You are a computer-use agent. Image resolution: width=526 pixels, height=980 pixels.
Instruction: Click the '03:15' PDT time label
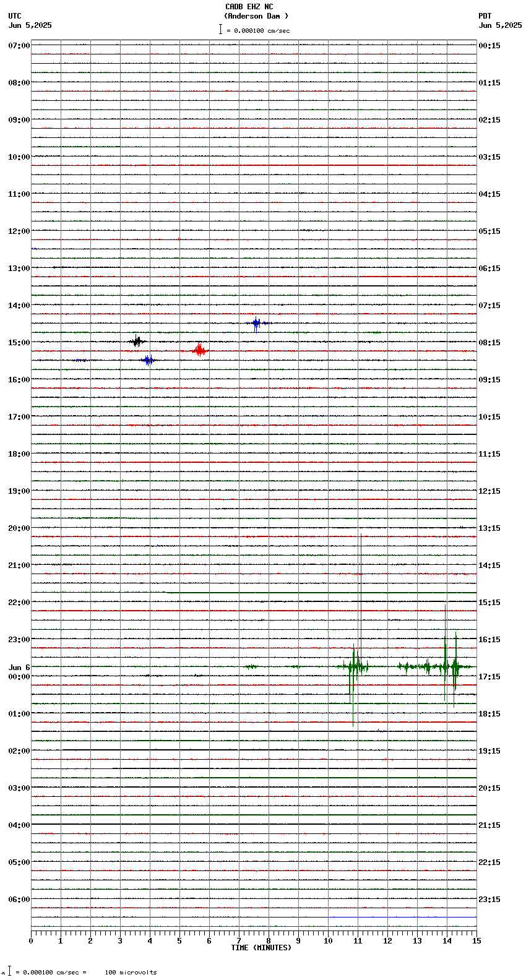(489, 157)
